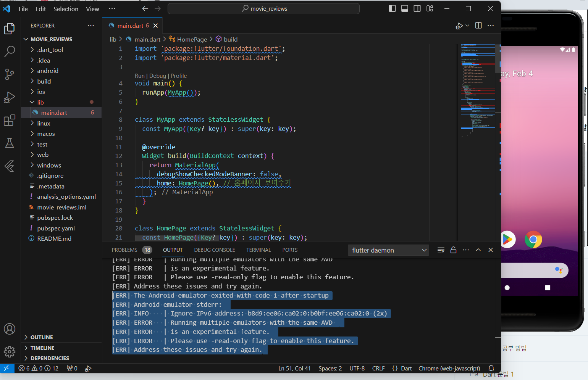
Task: Expand the android folder
Action: tap(61, 71)
